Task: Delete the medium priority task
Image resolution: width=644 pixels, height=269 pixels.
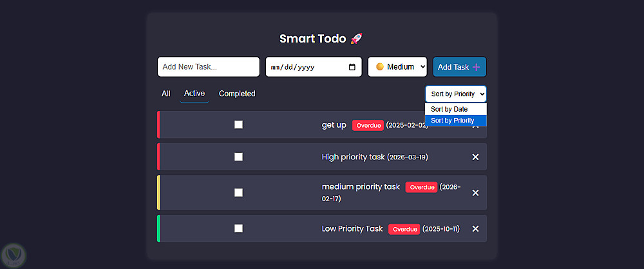Action: [475, 193]
